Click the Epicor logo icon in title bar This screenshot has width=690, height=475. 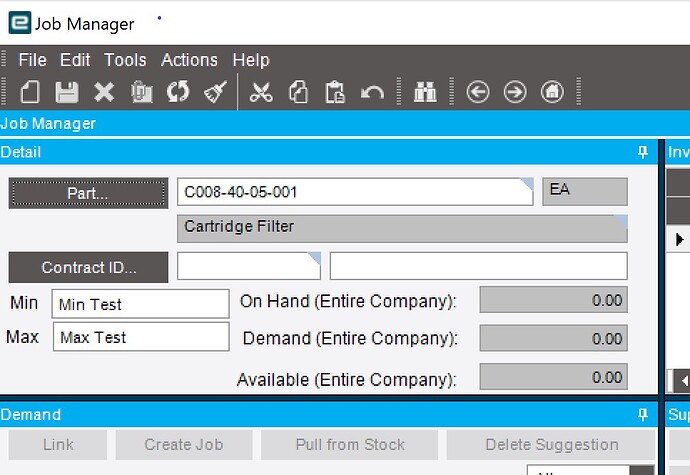coord(20,22)
